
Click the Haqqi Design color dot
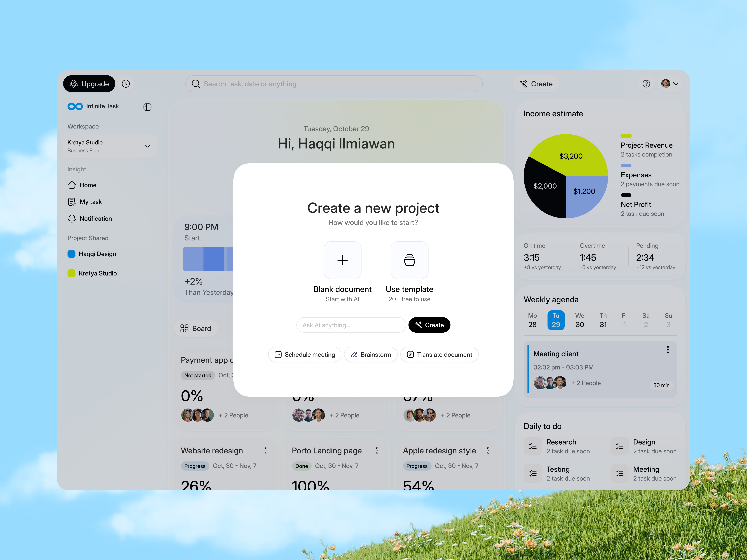point(71,254)
